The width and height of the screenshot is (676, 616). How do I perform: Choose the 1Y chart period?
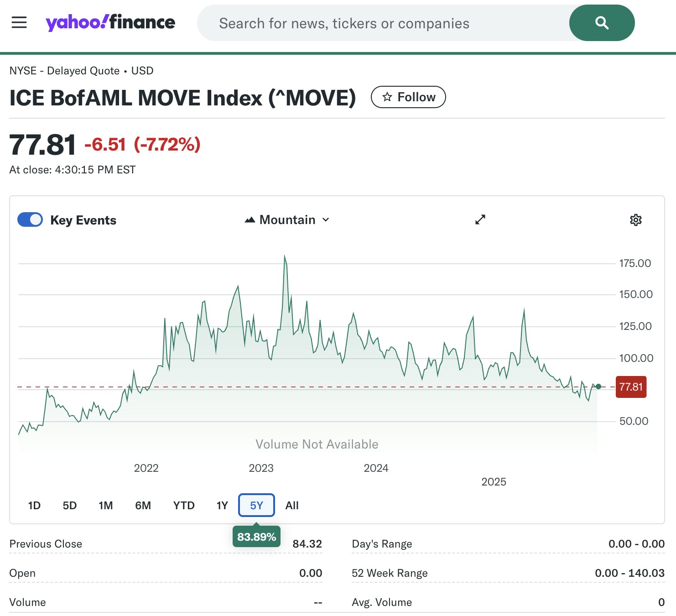(222, 506)
